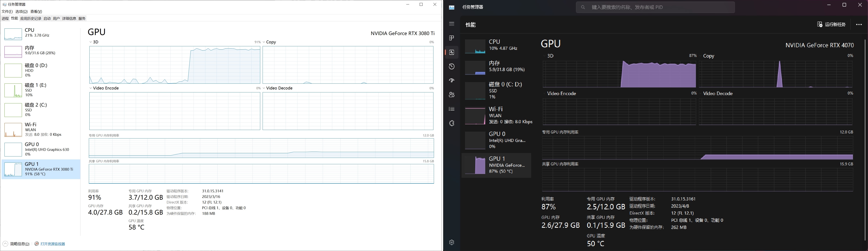Open hamburger navigation menu in dark Task Manager
Image resolution: width=868 pixels, height=251 pixels.
point(451,24)
